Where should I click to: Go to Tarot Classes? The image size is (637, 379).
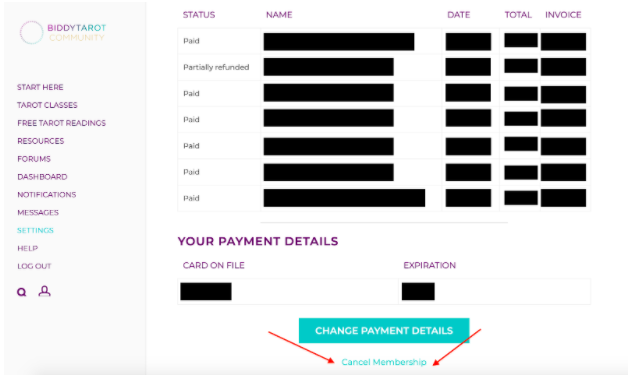47,105
